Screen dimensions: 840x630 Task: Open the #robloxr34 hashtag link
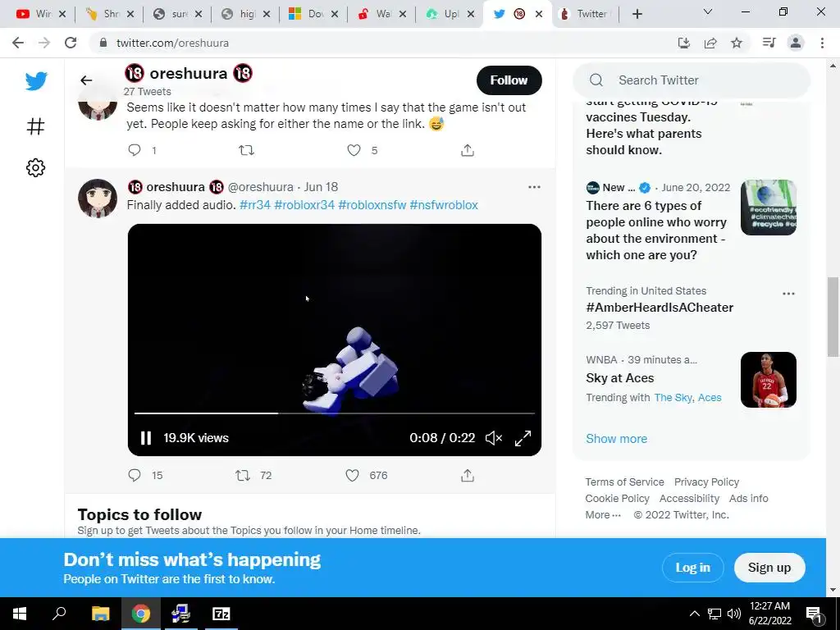pos(304,204)
